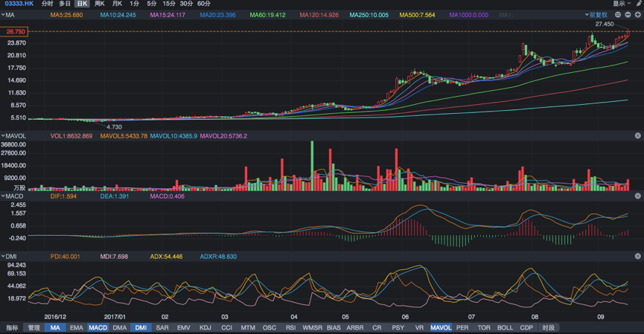Select the 60分 timeframe tab

pos(204,4)
